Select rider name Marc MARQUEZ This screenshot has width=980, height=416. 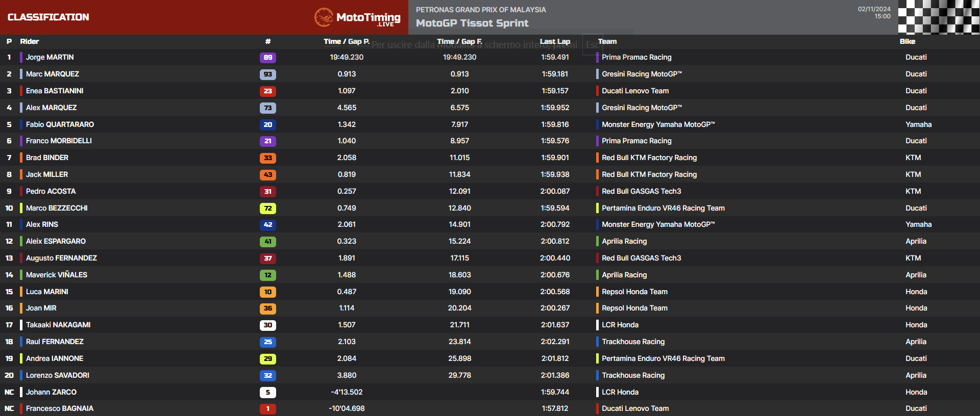[53, 74]
